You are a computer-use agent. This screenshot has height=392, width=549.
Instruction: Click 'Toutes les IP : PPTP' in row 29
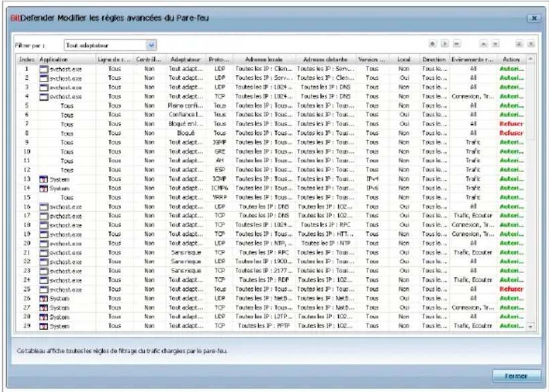264,326
